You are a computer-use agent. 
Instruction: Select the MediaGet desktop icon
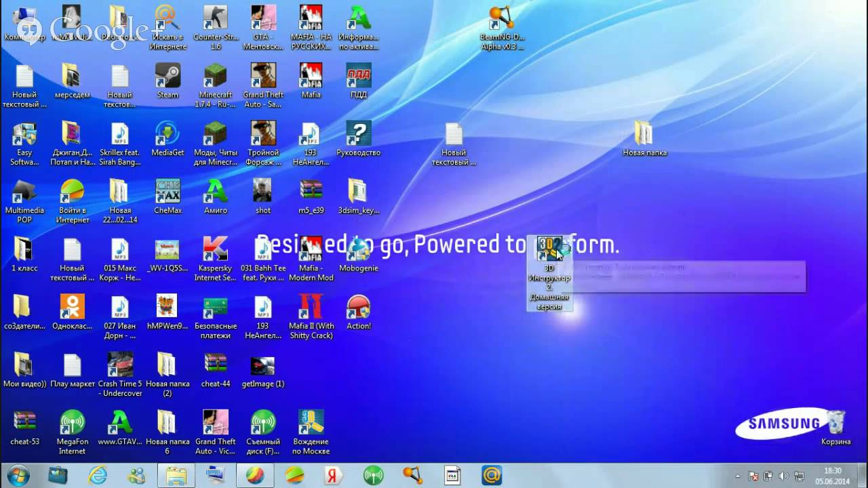click(167, 138)
